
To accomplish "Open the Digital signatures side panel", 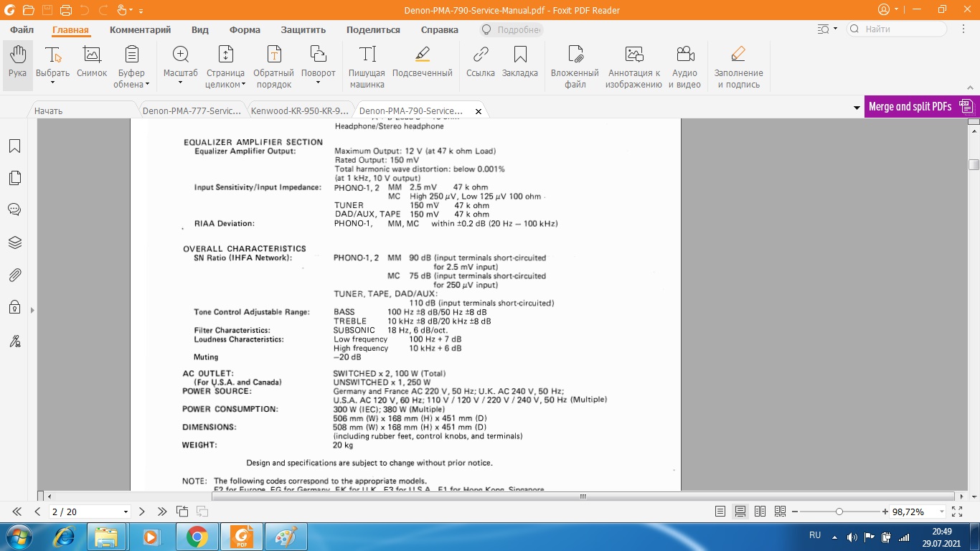I will coord(15,341).
